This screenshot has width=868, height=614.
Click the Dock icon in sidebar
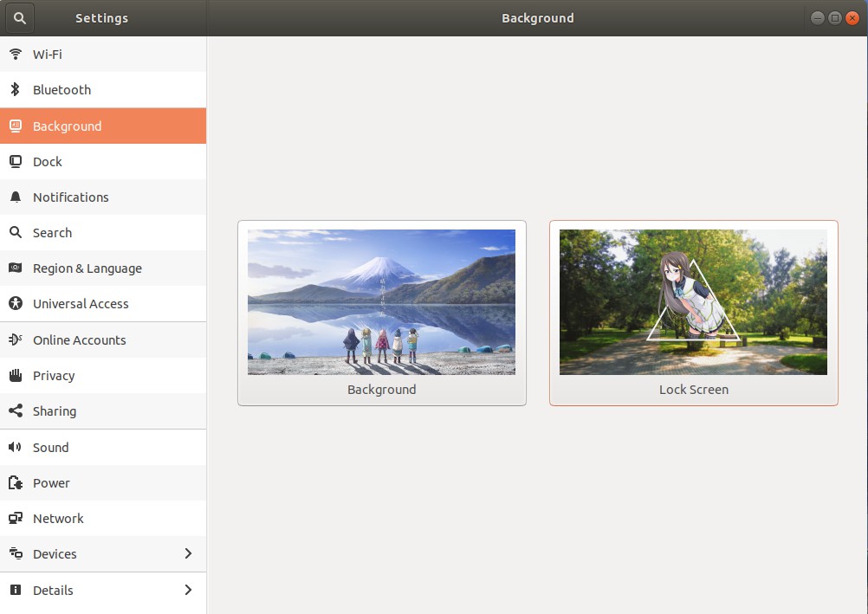pos(15,162)
